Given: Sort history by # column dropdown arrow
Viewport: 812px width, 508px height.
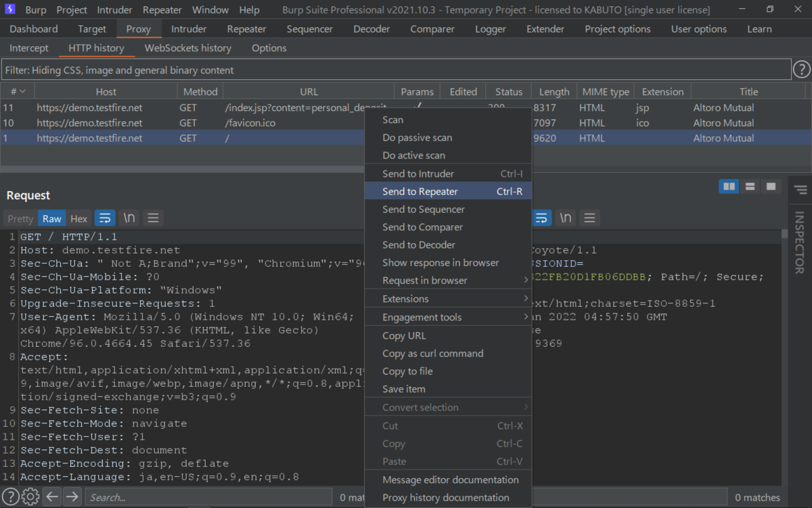Looking at the screenshot, I should coord(23,91).
